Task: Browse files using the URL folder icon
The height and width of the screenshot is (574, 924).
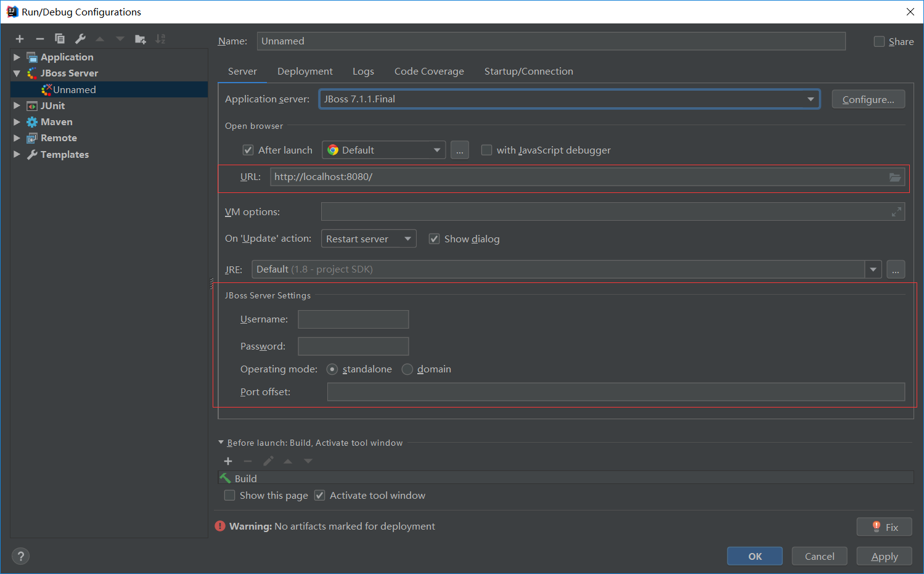Action: (895, 177)
